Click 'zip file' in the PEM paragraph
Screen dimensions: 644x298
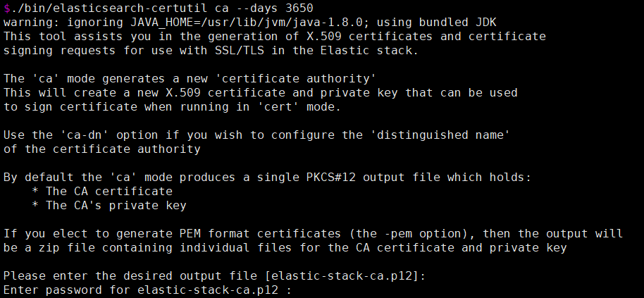click(66, 247)
